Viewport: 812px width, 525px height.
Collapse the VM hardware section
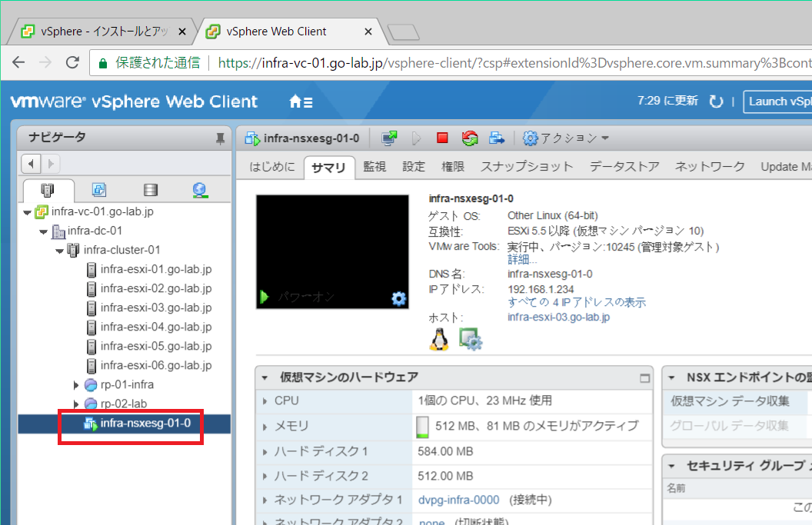tap(265, 377)
